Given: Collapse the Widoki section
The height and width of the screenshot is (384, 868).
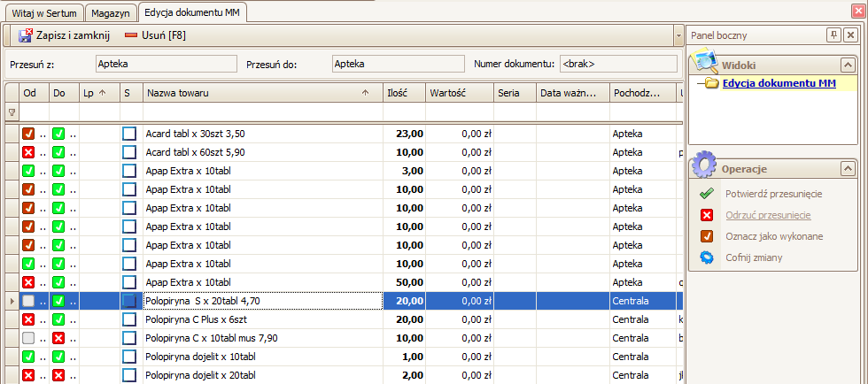Looking at the screenshot, I should pyautogui.click(x=848, y=65).
